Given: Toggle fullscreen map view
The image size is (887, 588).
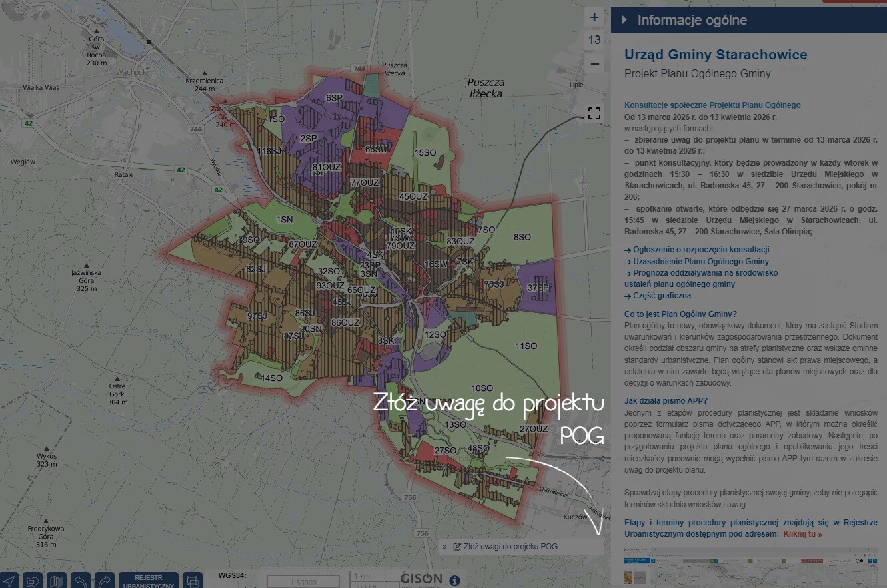Looking at the screenshot, I should tap(594, 113).
